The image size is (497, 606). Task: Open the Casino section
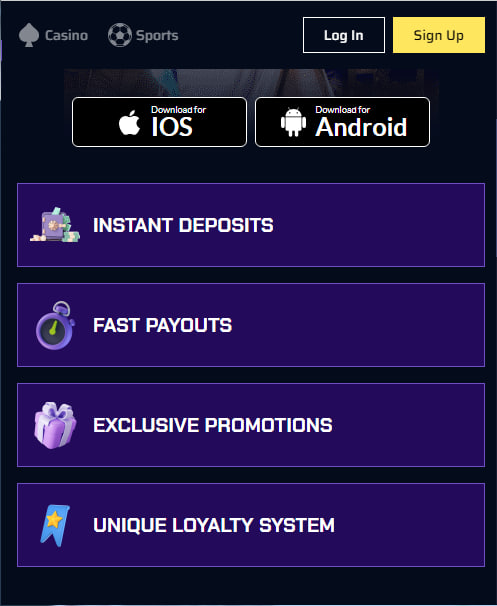point(53,35)
